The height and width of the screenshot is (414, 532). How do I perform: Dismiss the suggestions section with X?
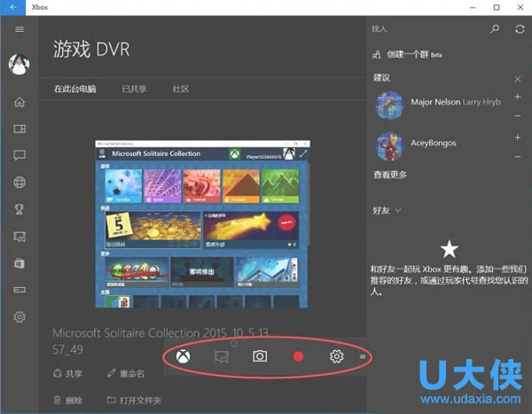pos(518,79)
